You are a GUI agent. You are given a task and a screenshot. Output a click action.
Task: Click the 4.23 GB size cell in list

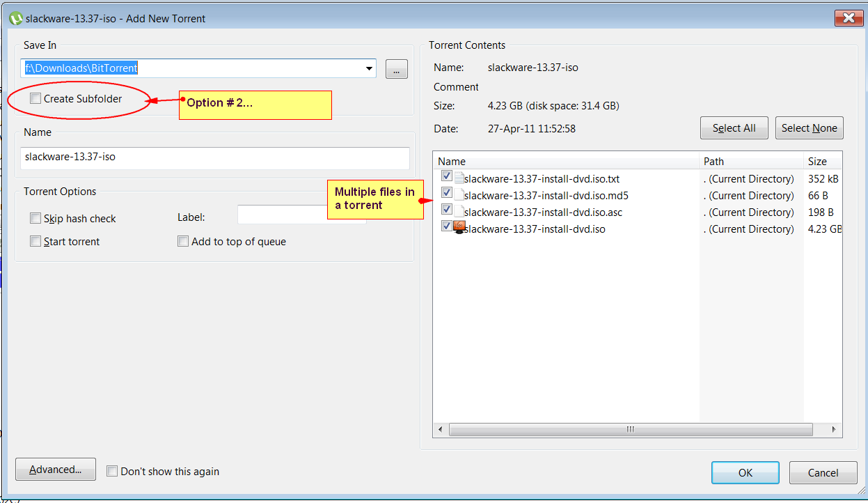pos(825,229)
